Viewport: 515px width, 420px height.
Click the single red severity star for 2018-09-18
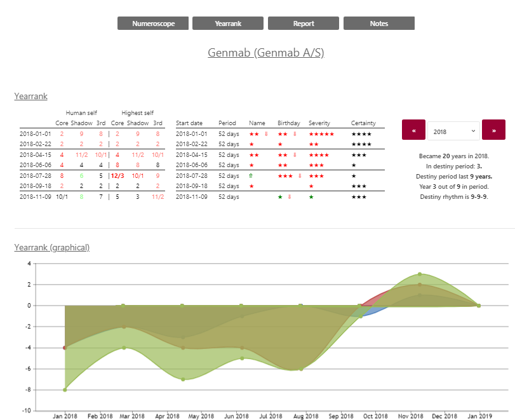point(311,186)
